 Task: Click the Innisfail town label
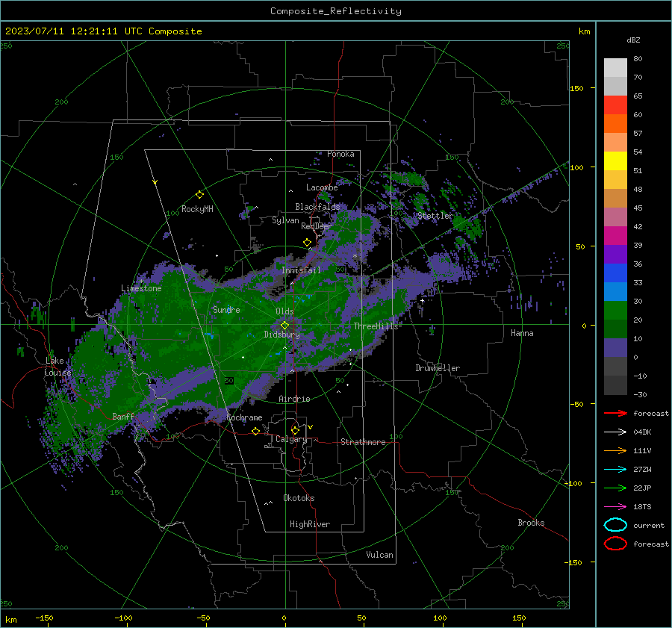click(302, 270)
